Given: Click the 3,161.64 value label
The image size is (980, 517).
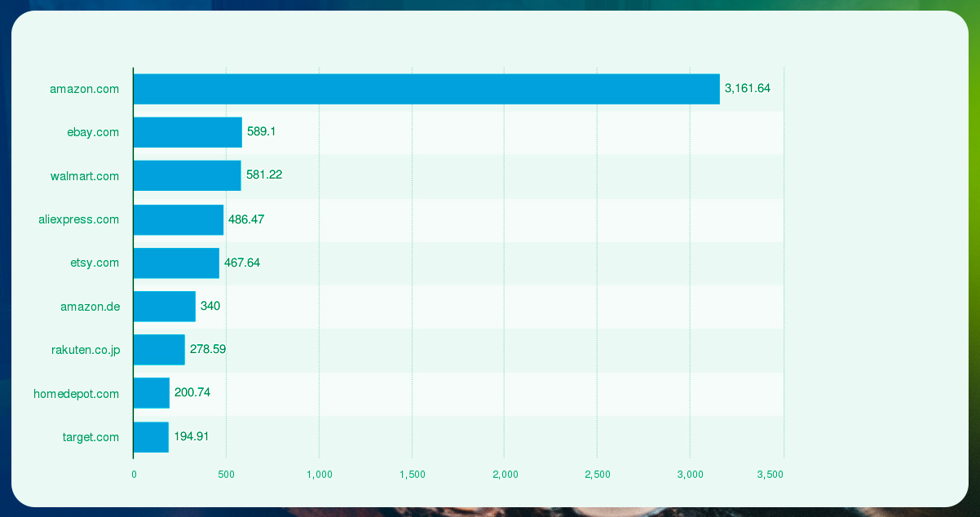Looking at the screenshot, I should tap(748, 88).
